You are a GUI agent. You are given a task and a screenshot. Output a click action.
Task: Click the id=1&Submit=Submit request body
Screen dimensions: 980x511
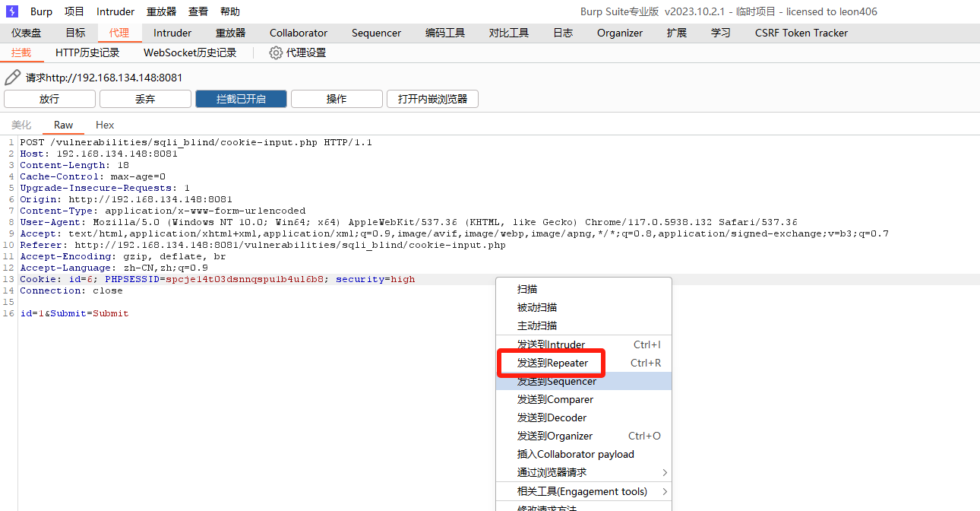(x=74, y=313)
